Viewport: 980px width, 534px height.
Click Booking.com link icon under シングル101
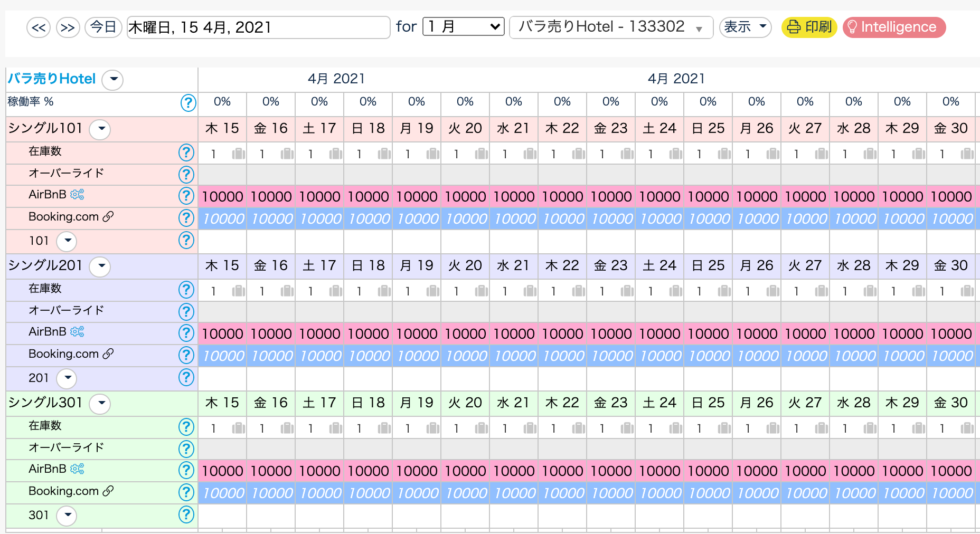108,217
